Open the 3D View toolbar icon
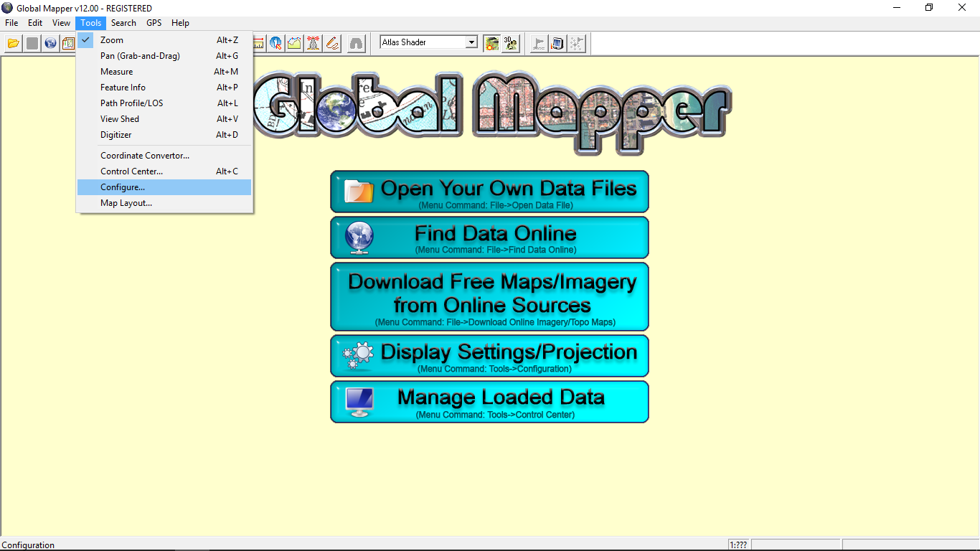980x551 pixels. 511,43
